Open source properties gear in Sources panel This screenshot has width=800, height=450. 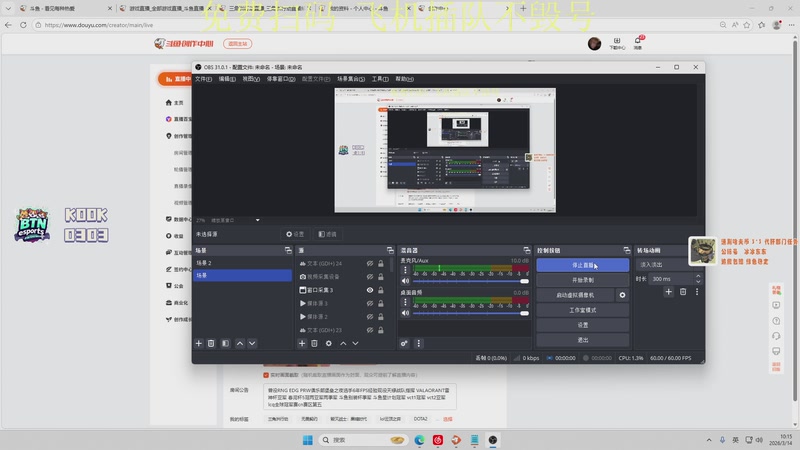point(329,343)
